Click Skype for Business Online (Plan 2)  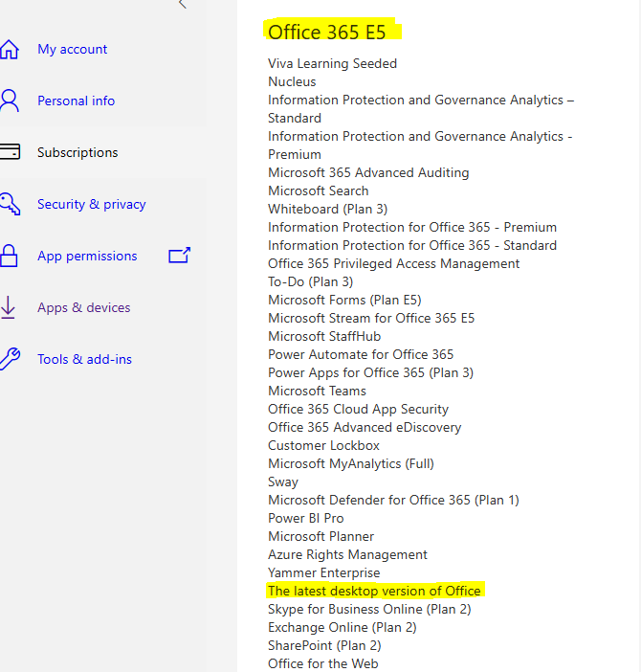(369, 609)
